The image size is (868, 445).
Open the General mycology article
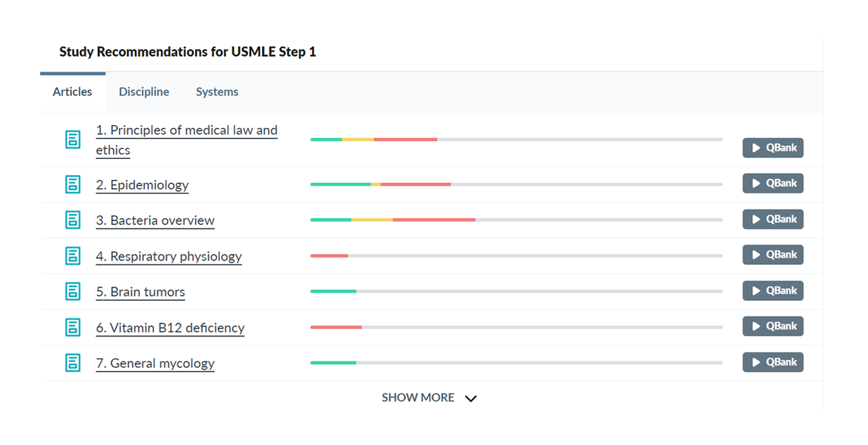coord(155,363)
